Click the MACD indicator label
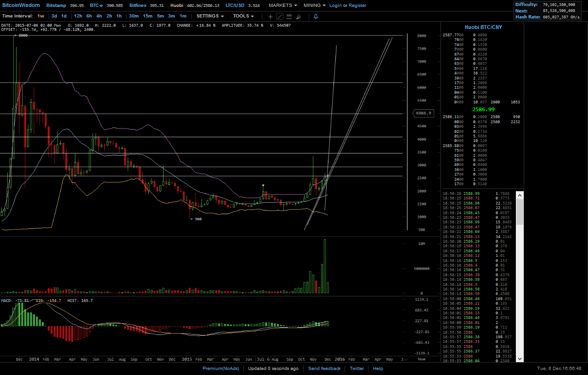 tap(15, 301)
